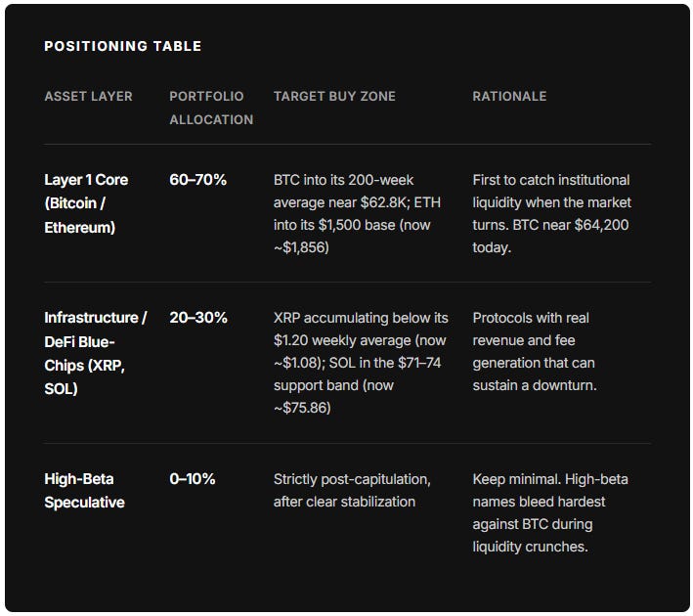Image resolution: width=693 pixels, height=616 pixels.
Task: Click the RATIONALE column header
Action: [x=509, y=96]
